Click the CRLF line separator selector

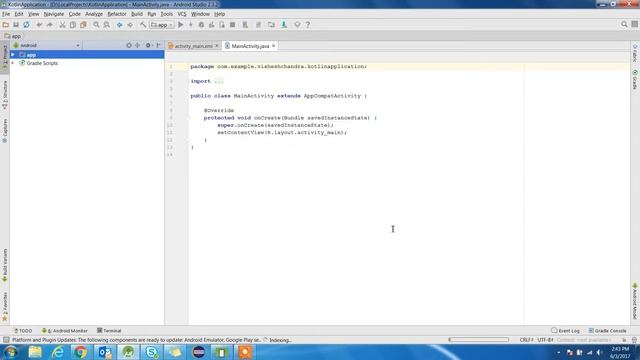[x=527, y=340]
